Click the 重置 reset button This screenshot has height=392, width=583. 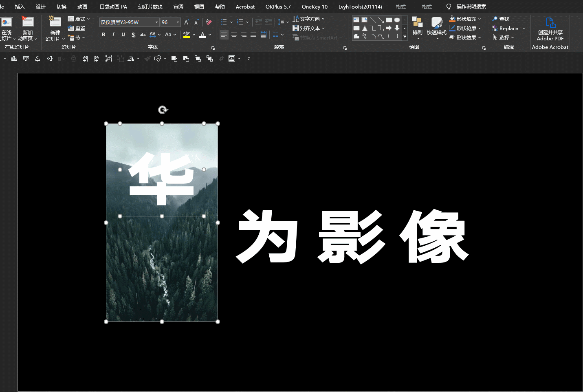(x=77, y=29)
